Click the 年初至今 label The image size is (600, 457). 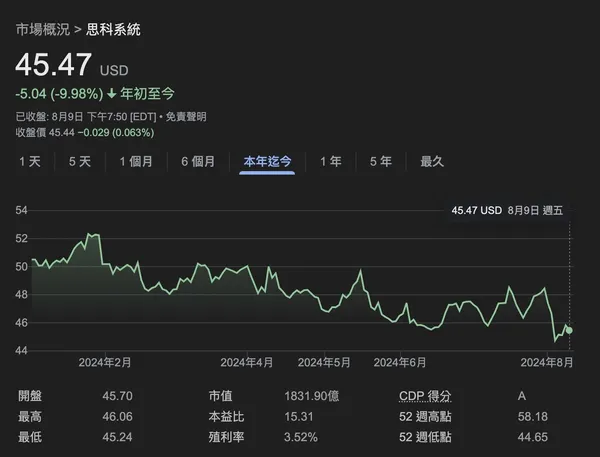[147, 94]
